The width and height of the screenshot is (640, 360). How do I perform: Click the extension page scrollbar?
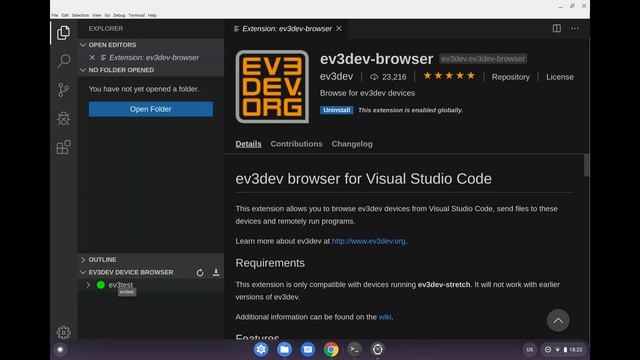coord(587,165)
